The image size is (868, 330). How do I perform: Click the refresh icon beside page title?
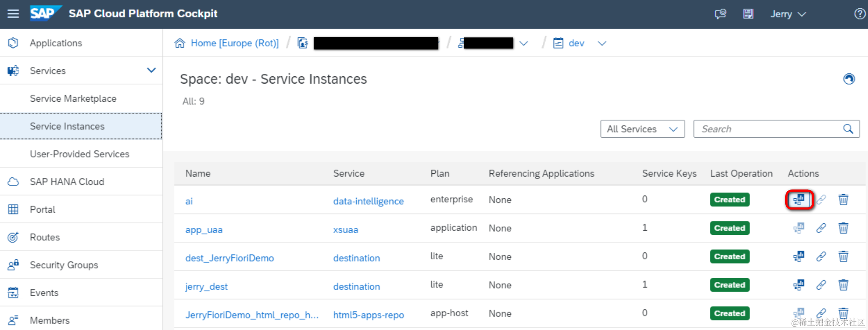pyautogui.click(x=849, y=79)
